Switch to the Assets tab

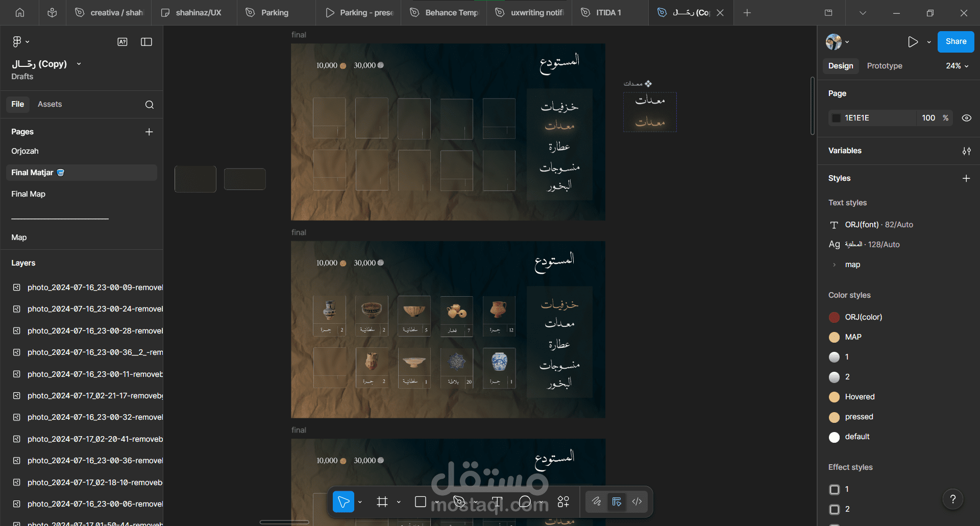(x=50, y=104)
